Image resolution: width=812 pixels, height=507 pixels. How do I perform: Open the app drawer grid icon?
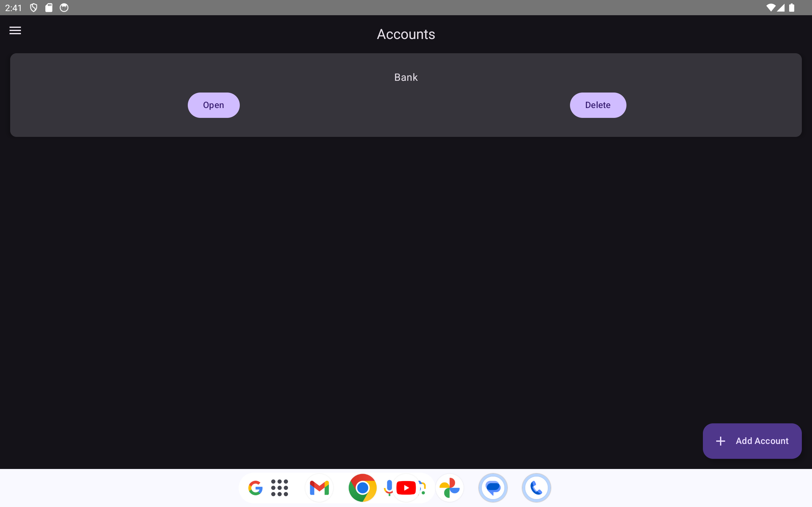(x=279, y=488)
